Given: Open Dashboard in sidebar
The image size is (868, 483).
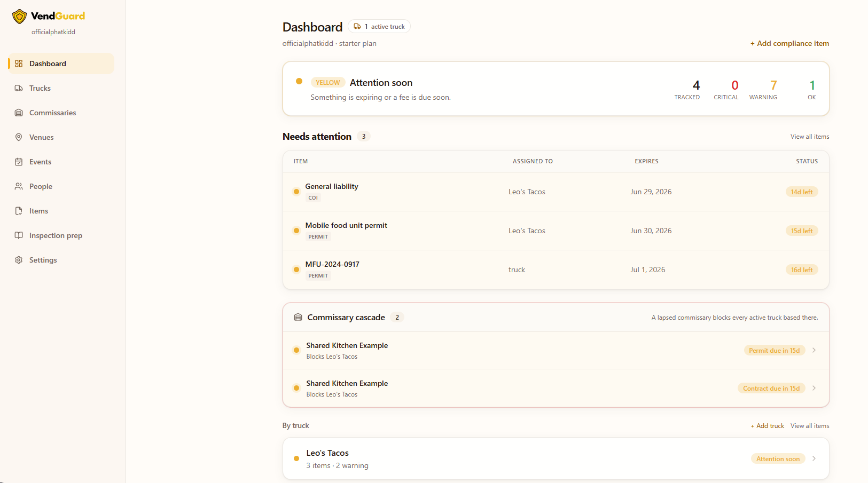Looking at the screenshot, I should point(61,64).
